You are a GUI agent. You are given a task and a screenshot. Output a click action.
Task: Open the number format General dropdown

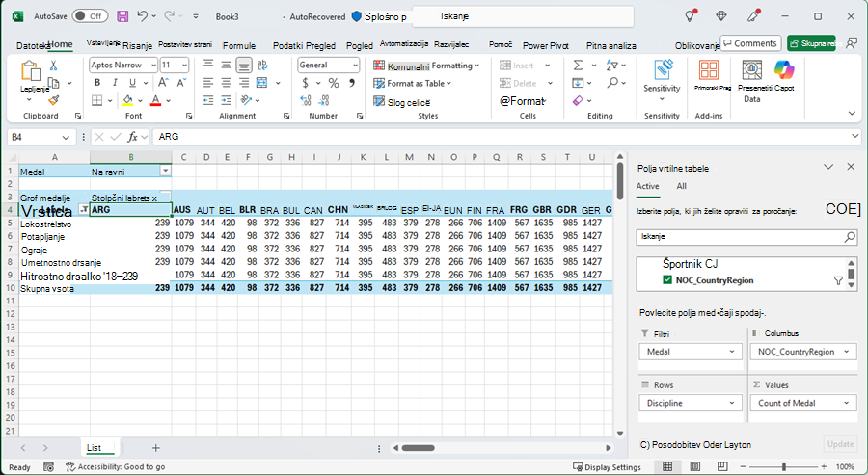pos(355,66)
